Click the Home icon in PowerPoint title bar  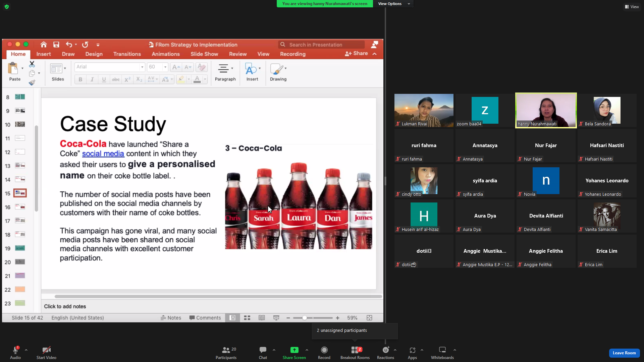tap(44, 45)
